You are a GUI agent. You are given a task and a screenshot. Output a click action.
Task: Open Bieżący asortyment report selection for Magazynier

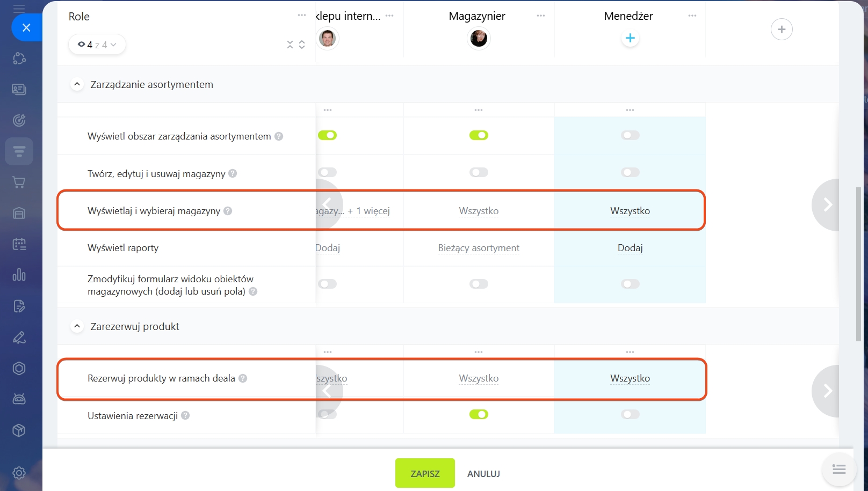[479, 248]
